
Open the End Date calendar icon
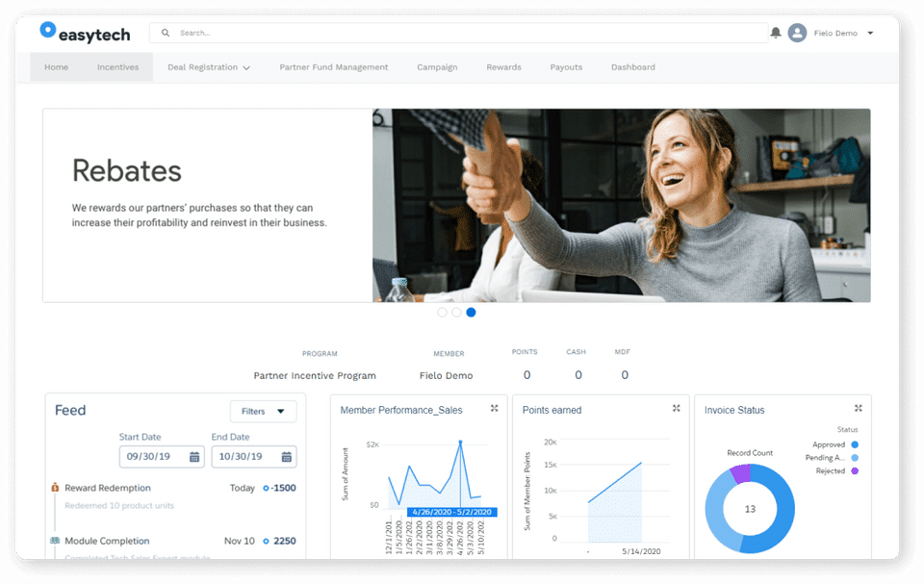pos(287,457)
